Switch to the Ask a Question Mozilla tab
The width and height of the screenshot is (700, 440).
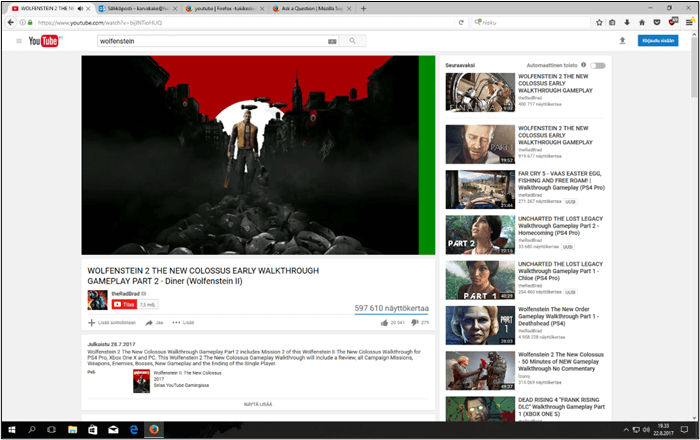(x=312, y=8)
